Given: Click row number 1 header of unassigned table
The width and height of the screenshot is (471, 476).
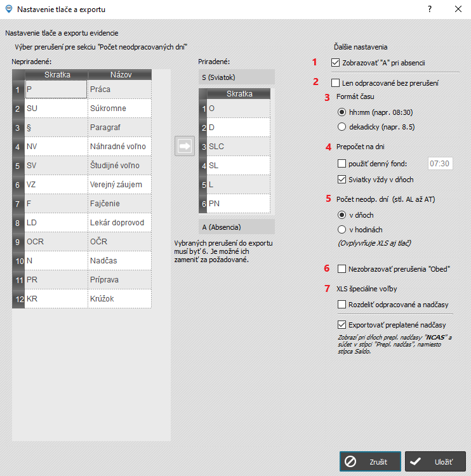Looking at the screenshot, I should [x=18, y=89].
